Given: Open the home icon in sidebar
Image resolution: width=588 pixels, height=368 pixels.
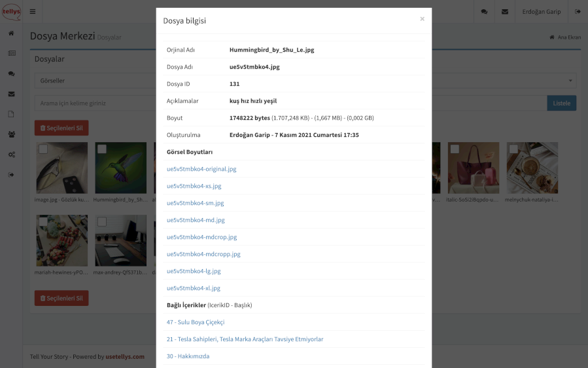Looking at the screenshot, I should 11,33.
